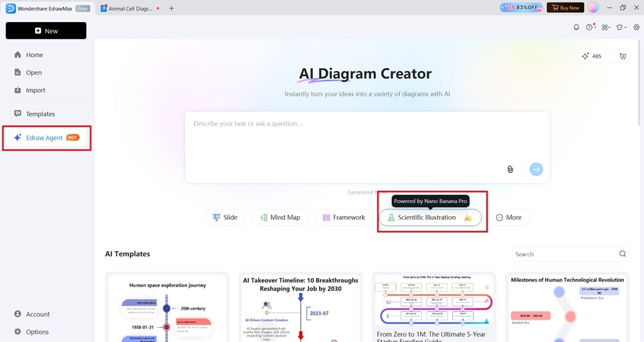
Task: Click the Buy Now button
Action: coord(565,7)
